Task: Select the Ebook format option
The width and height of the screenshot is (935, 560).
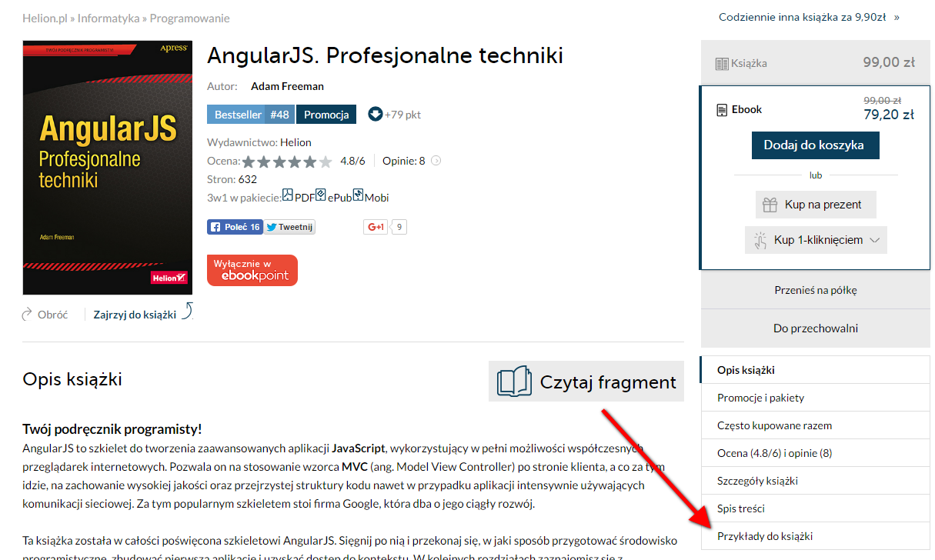Action: coord(746,110)
